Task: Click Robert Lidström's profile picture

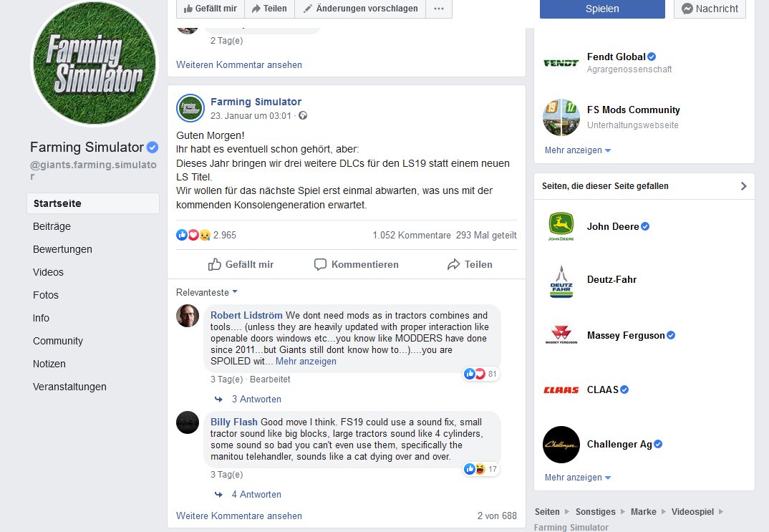Action: [188, 316]
